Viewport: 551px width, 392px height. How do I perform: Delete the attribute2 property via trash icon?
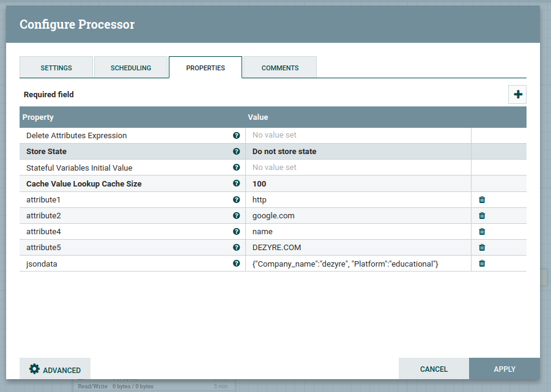[482, 215]
